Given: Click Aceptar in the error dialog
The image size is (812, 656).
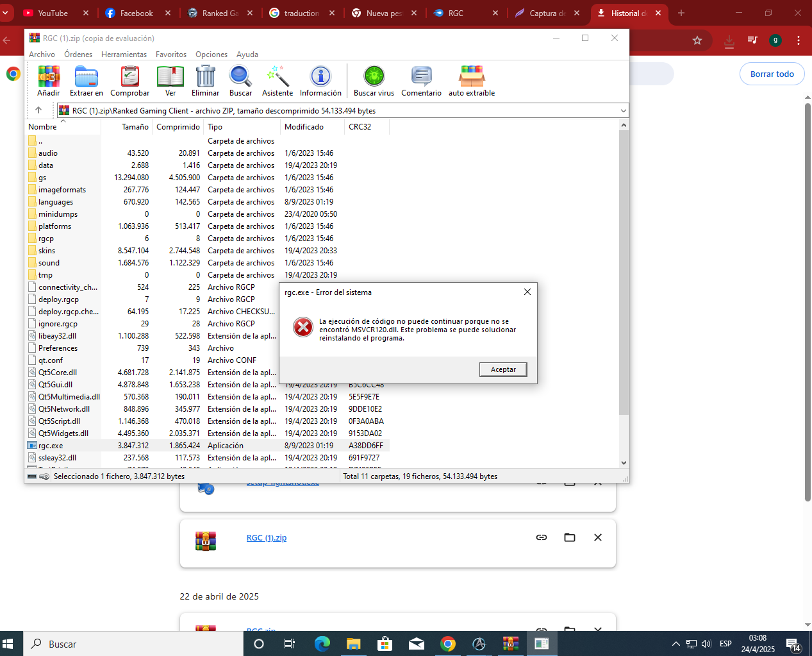Looking at the screenshot, I should tap(503, 369).
